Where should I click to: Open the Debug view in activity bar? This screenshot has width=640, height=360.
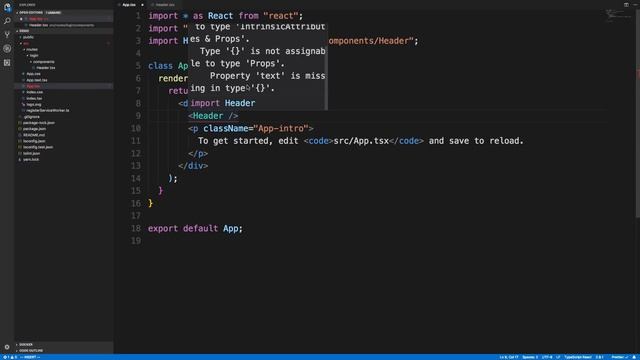7,49
